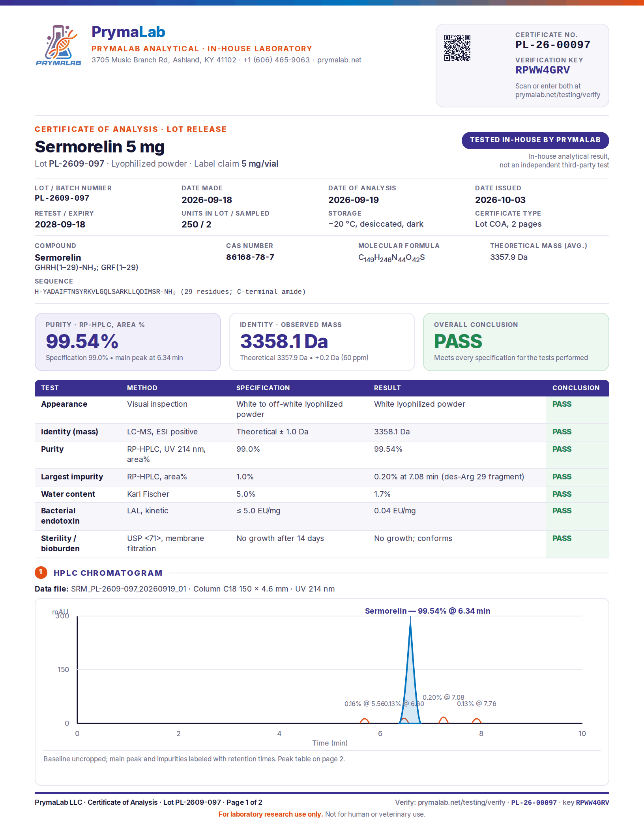Viewport: 644px width, 834px height.
Task: Click the impurity label 0.16% @ 5.56 on the chromatogram
Action: (364, 704)
